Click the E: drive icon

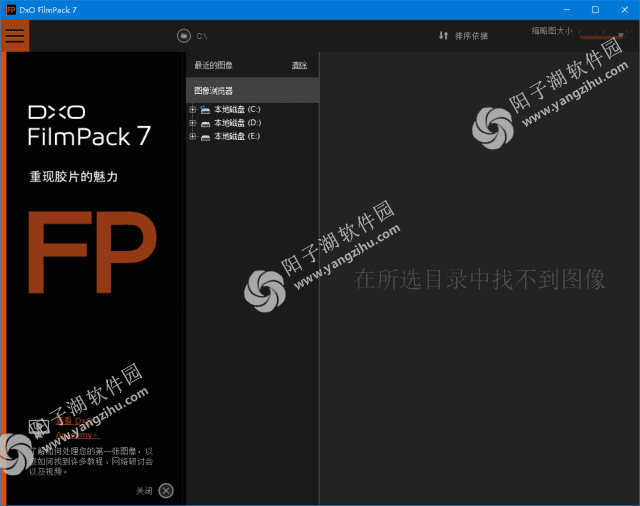(x=205, y=137)
